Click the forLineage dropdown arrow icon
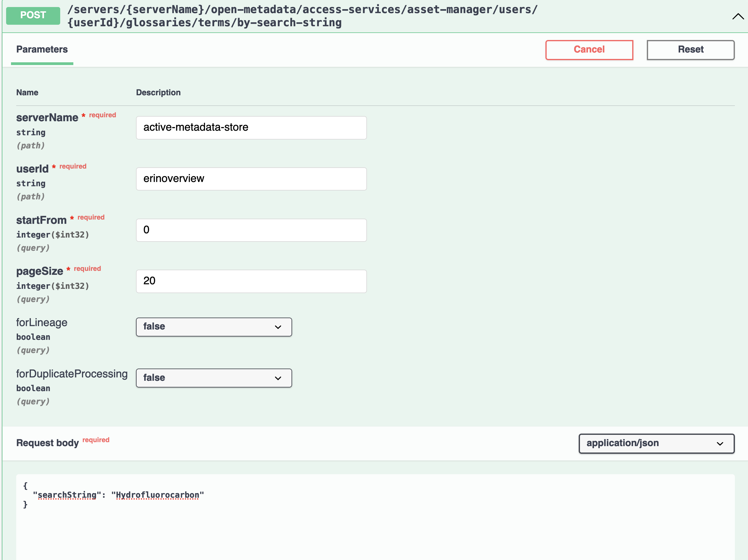This screenshot has width=748, height=560. 278,327
